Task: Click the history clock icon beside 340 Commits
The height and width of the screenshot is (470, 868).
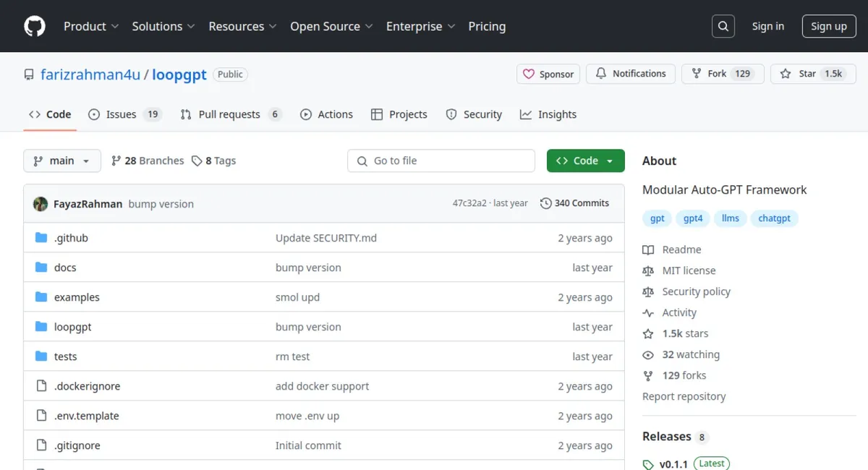Action: pyautogui.click(x=546, y=203)
